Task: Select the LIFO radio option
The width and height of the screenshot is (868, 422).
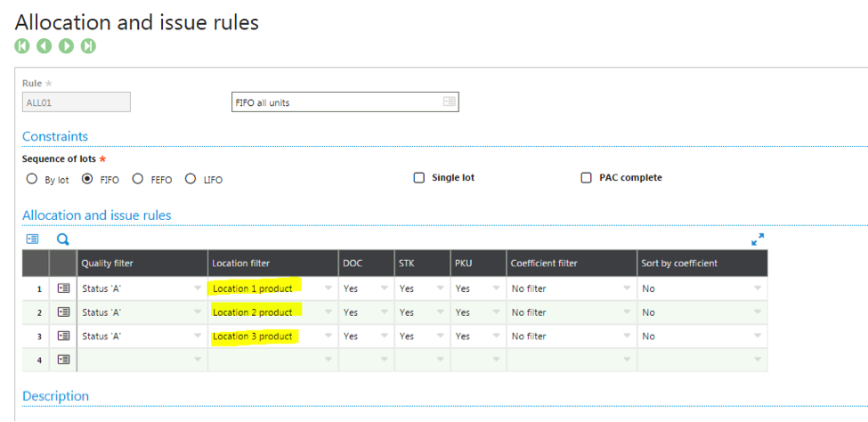Action: tap(191, 179)
